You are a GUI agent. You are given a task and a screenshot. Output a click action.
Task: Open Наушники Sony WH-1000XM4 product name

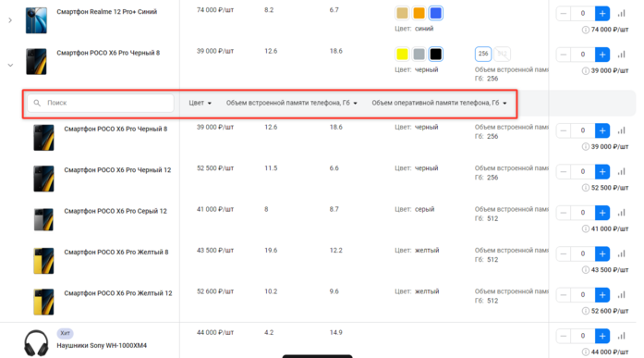[x=102, y=345]
